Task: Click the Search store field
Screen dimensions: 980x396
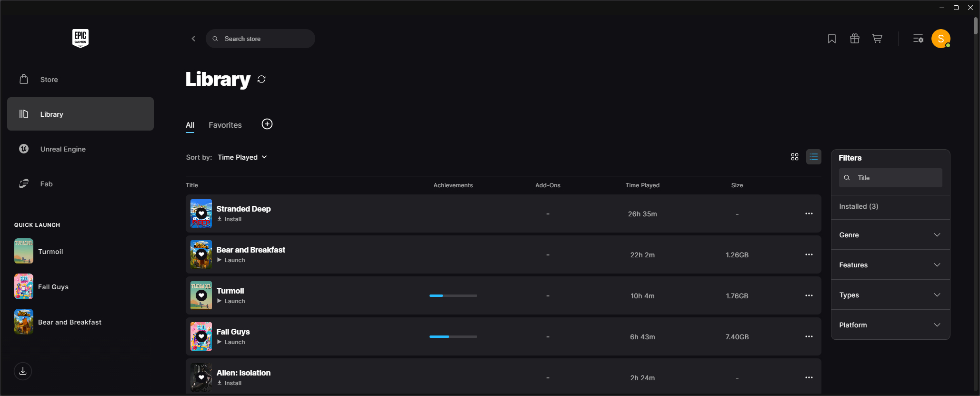Action: [260, 39]
